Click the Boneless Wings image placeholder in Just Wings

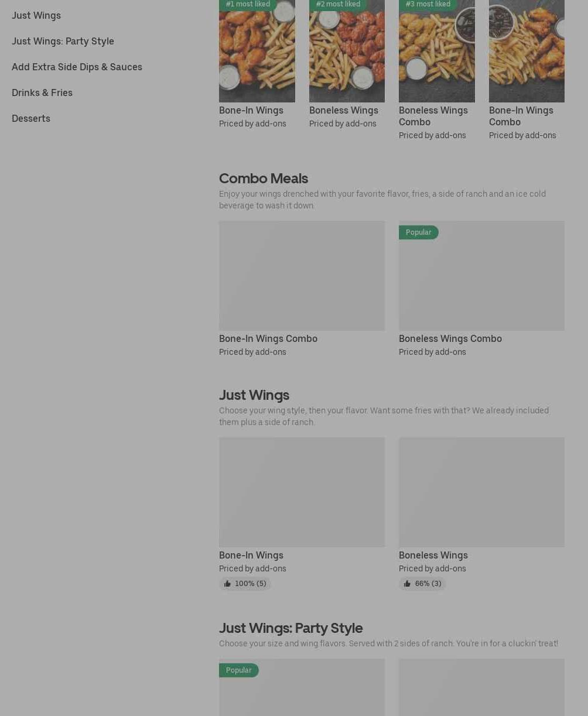pos(481,492)
